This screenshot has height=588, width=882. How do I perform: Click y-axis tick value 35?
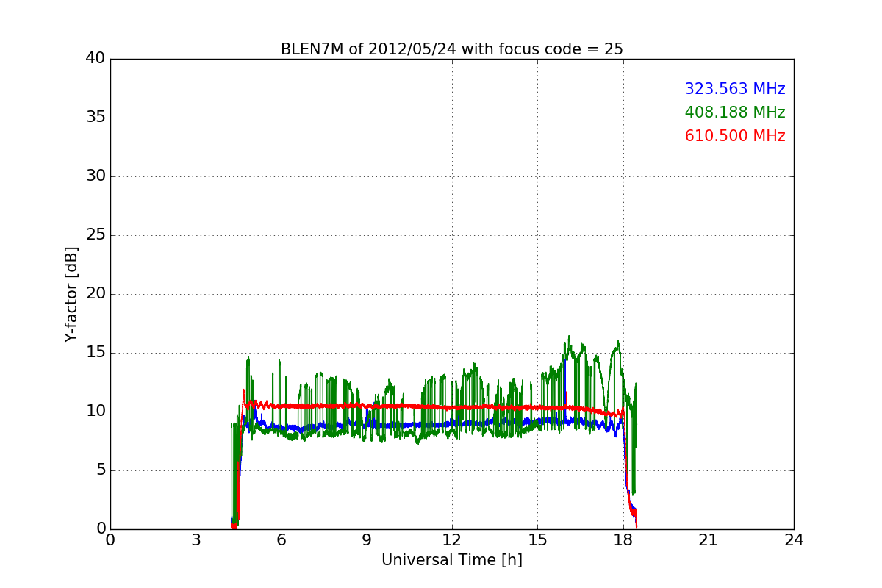pos(96,118)
